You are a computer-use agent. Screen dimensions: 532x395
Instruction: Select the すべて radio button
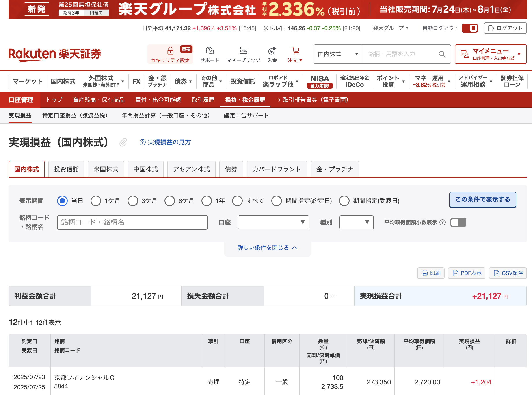coord(237,201)
